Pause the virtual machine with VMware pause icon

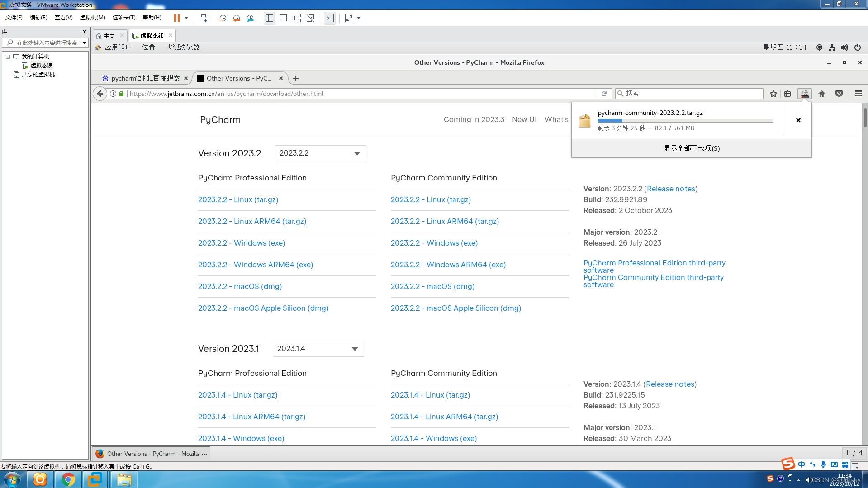[176, 18]
